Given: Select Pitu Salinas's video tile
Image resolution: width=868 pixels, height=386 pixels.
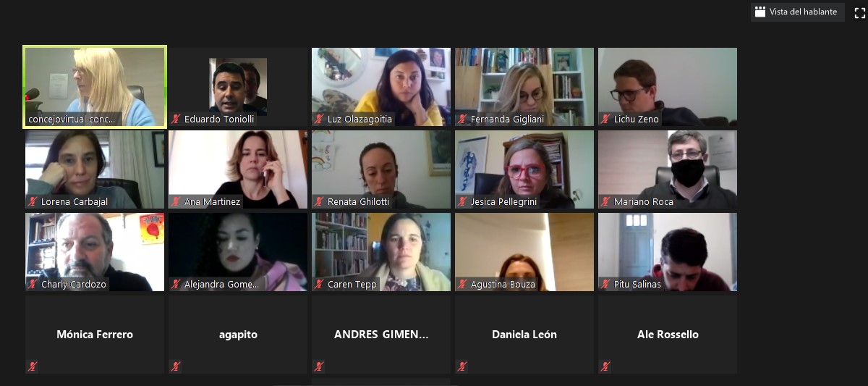Looking at the screenshot, I should (x=668, y=252).
